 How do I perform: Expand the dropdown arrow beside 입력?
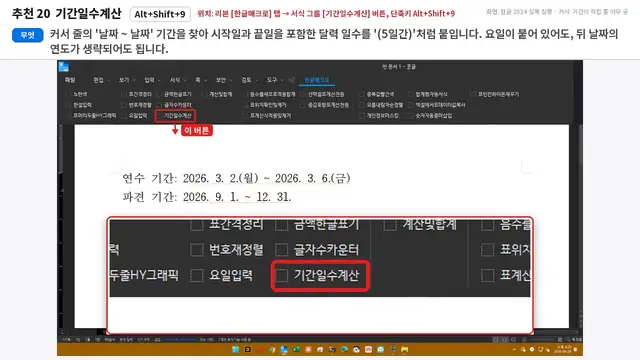click(x=159, y=80)
